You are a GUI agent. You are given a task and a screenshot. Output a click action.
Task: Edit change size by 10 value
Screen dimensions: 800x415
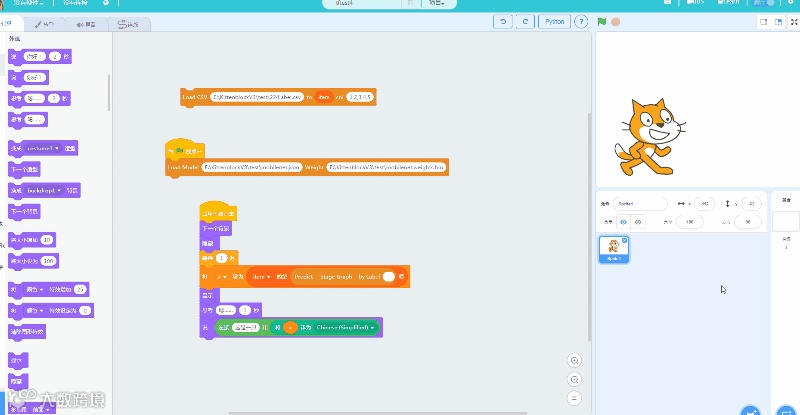47,240
